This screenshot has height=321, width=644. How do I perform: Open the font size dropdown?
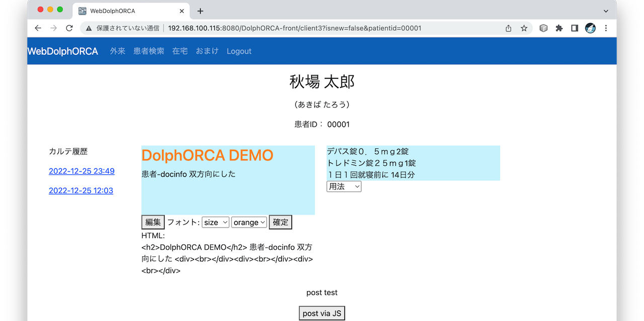point(215,222)
